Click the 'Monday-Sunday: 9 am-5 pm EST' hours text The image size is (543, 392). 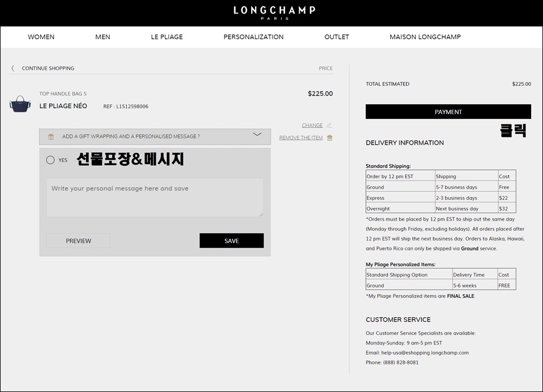pyautogui.click(x=404, y=343)
